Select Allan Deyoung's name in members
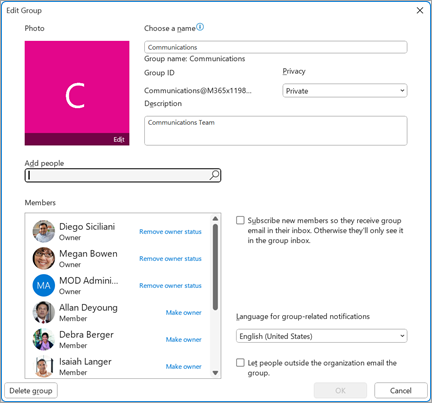This screenshot has width=432, height=403. click(88, 308)
